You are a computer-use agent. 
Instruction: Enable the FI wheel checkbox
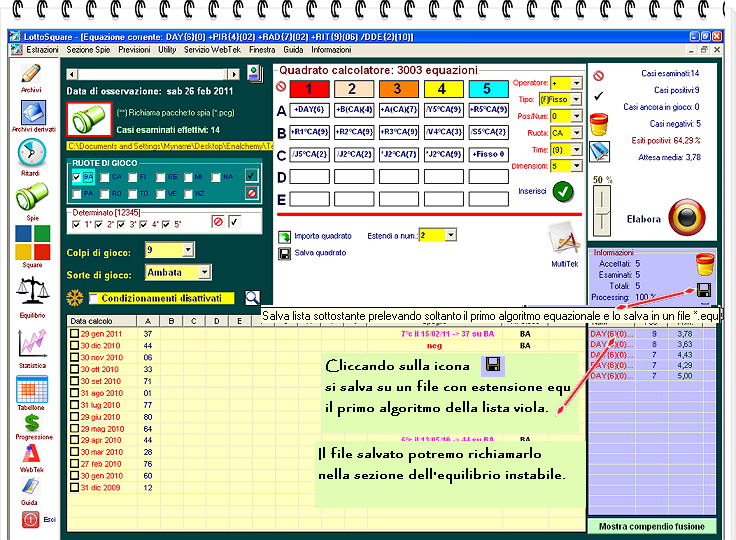click(x=133, y=177)
